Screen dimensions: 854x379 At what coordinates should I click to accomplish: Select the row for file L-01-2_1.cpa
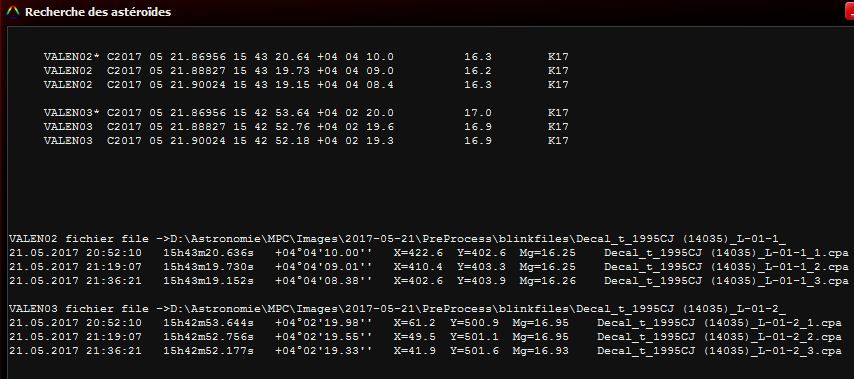point(425,323)
